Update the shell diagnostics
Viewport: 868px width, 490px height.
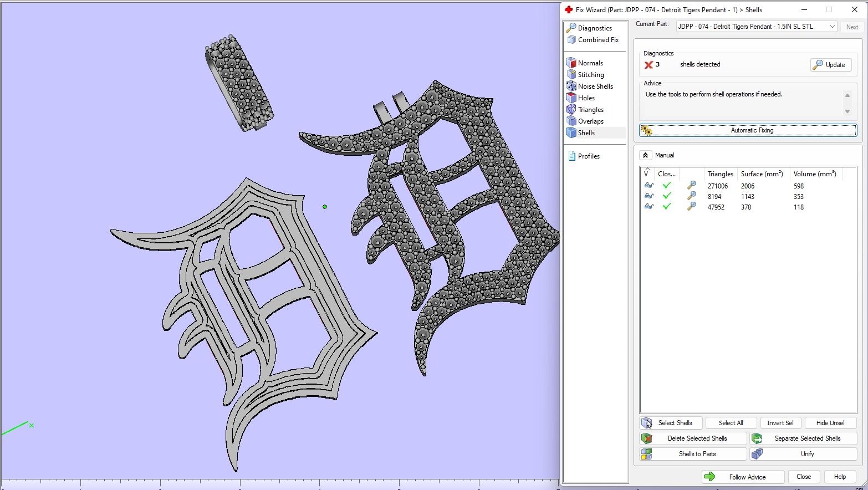[831, 65]
